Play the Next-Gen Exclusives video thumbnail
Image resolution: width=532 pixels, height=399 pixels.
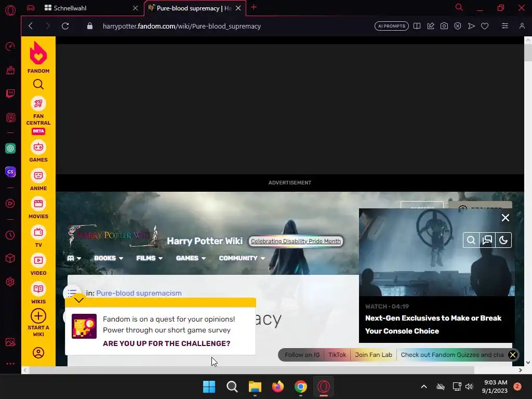click(x=436, y=252)
